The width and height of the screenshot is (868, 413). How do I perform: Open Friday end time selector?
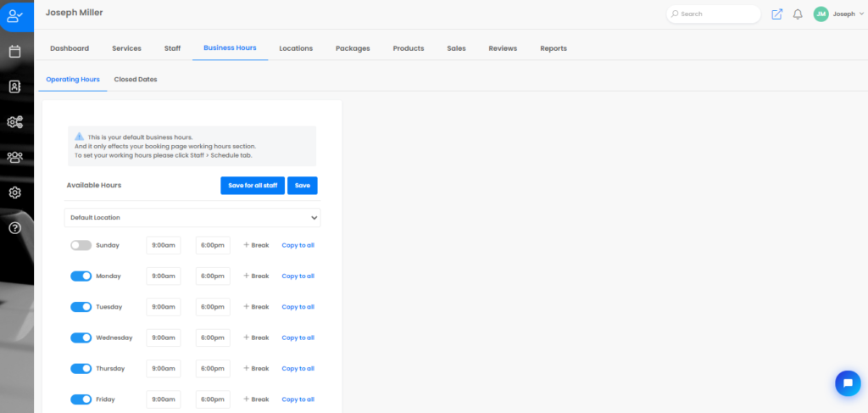click(x=213, y=399)
